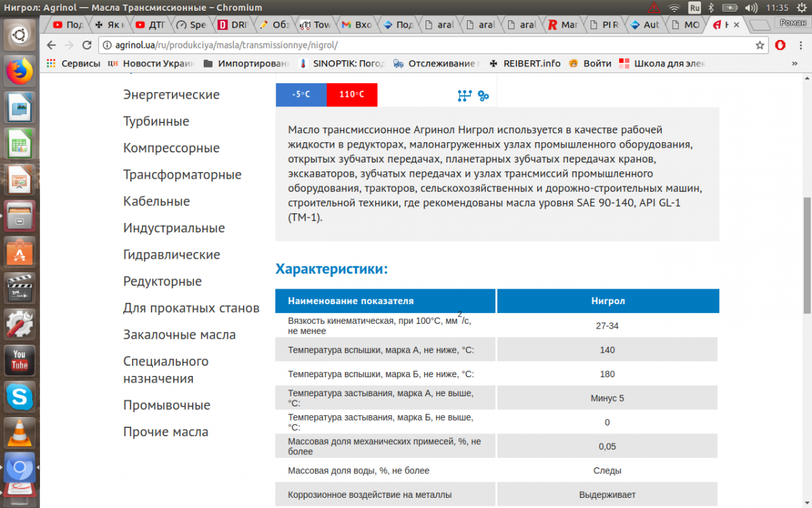Switch to the 'DRI' tab
812x508 pixels.
click(232, 25)
